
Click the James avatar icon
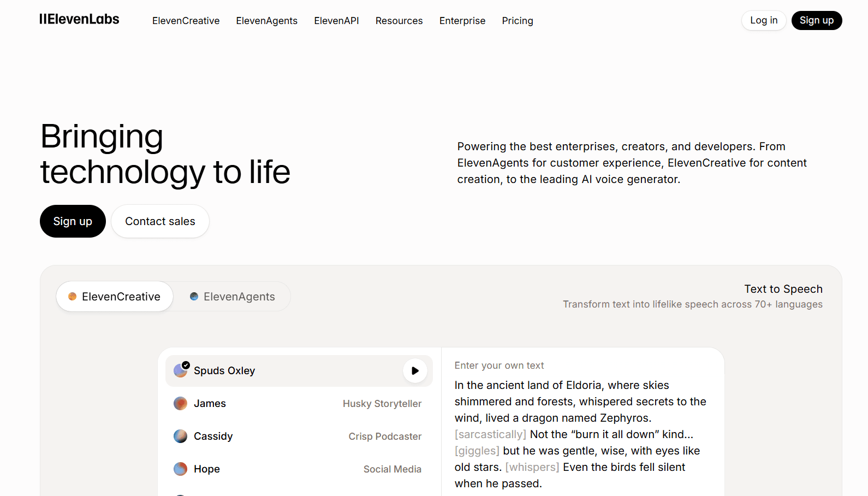click(x=180, y=404)
